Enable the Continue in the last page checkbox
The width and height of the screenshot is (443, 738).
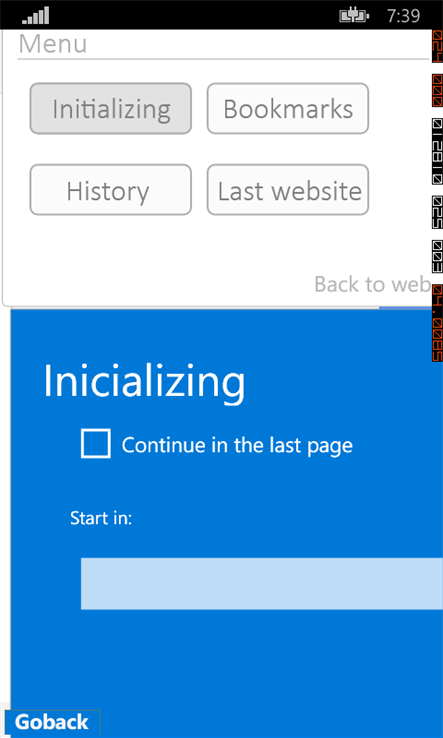click(x=96, y=443)
